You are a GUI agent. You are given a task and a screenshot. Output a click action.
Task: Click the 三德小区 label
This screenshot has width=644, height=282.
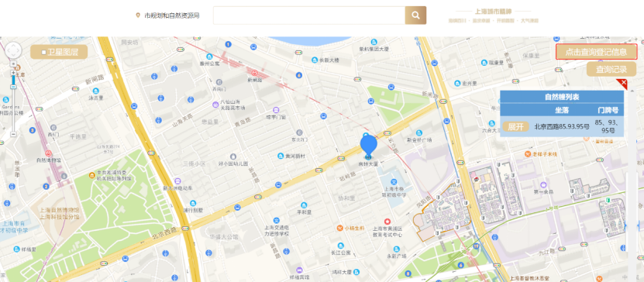195,163
